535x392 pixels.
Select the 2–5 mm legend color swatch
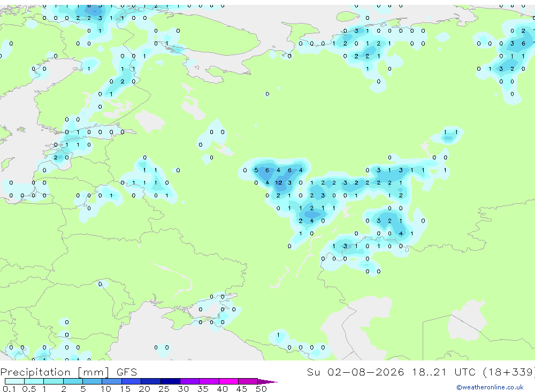[x=73, y=381]
